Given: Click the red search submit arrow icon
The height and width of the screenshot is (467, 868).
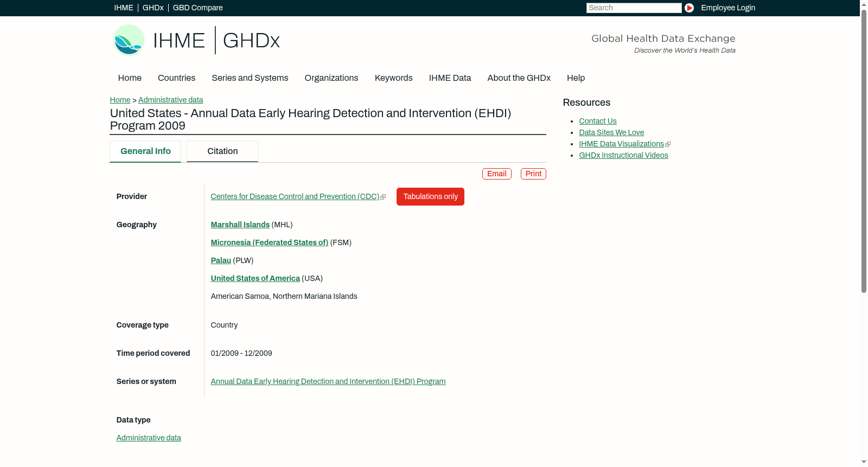Looking at the screenshot, I should 689,8.
